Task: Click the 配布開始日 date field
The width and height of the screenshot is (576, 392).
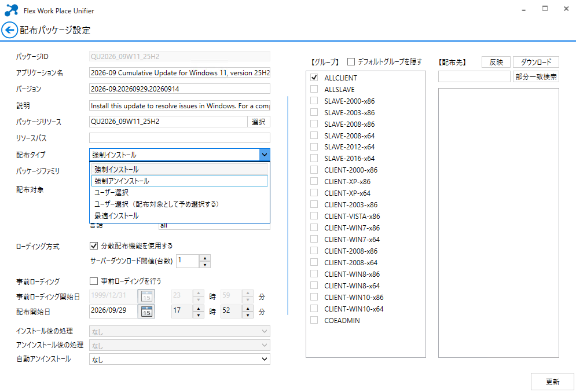Action: (113, 311)
